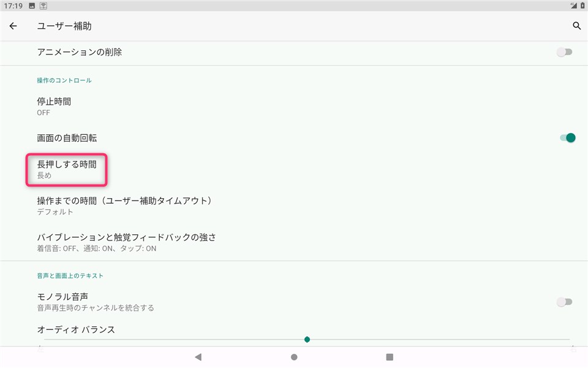Click the 17:19 clock in status bar
This screenshot has width=588, height=368.
[x=13, y=6]
